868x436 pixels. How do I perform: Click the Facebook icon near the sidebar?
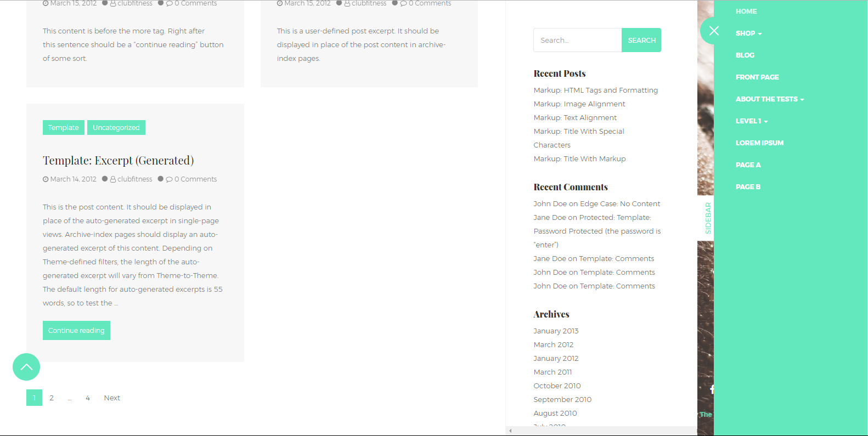(x=711, y=389)
